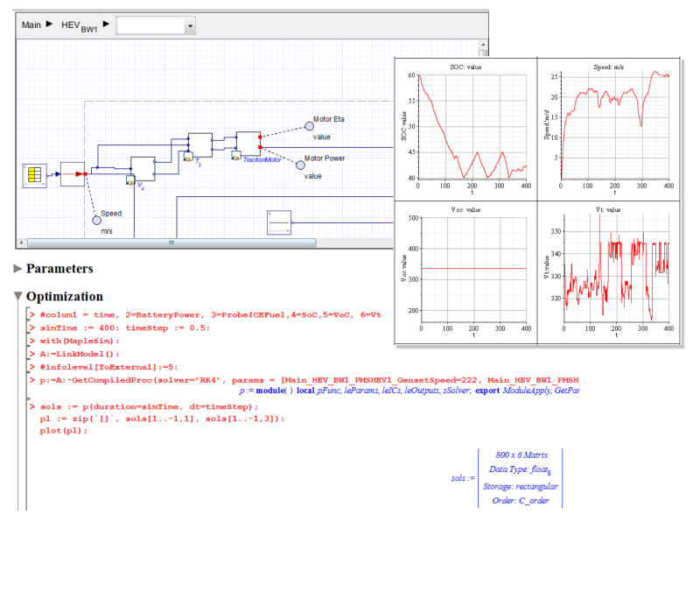The image size is (700, 606).
Task: Select the T2 subsystem block
Action: 200,146
